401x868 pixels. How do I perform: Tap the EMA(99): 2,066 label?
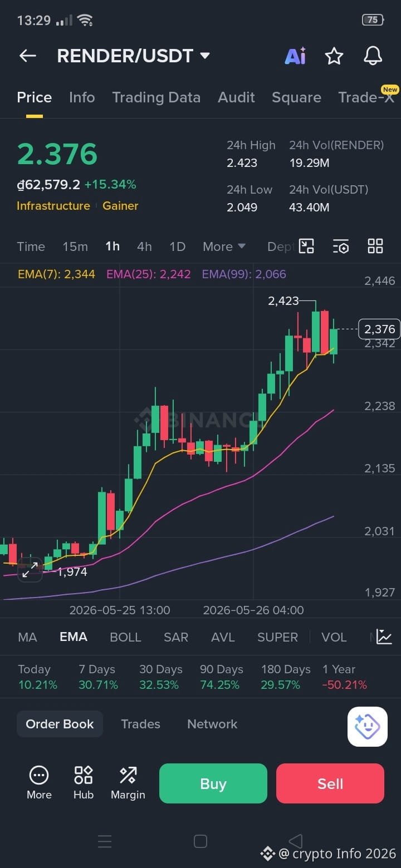click(244, 274)
